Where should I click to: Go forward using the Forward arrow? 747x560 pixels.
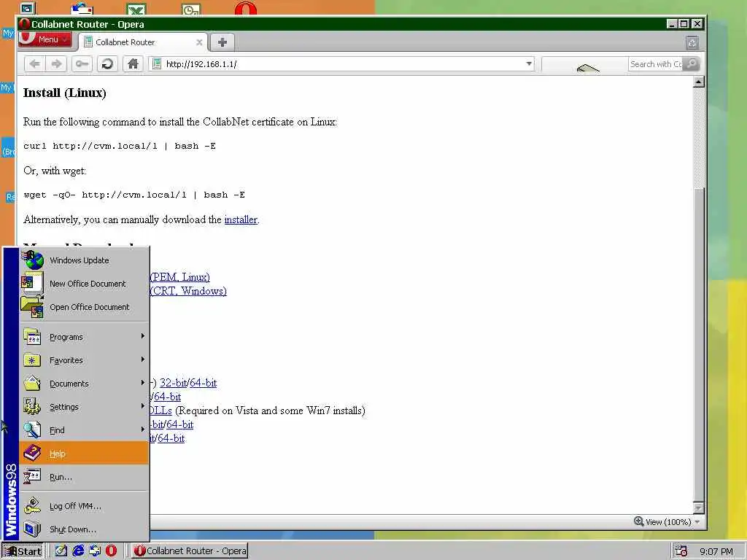tap(56, 64)
